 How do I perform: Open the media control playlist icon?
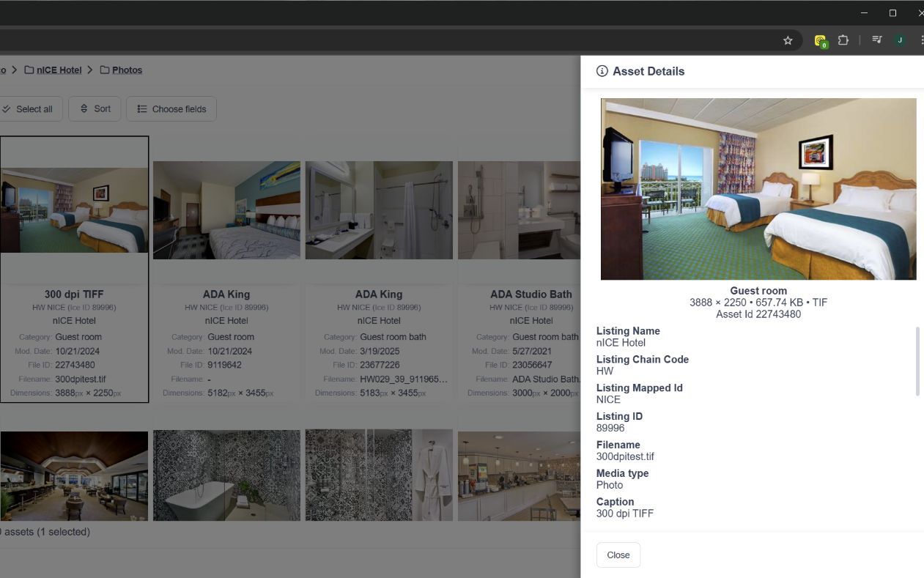pos(877,40)
